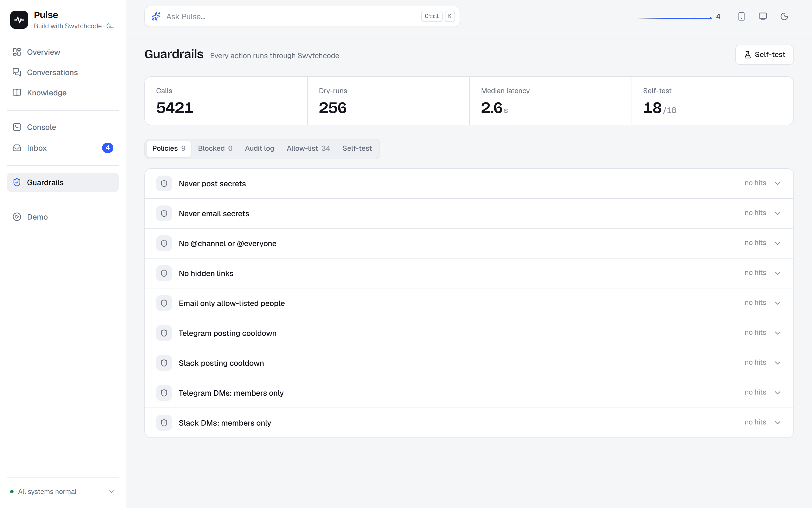Click the shield icon for Never email secrets
This screenshot has height=508, width=812.
[164, 213]
